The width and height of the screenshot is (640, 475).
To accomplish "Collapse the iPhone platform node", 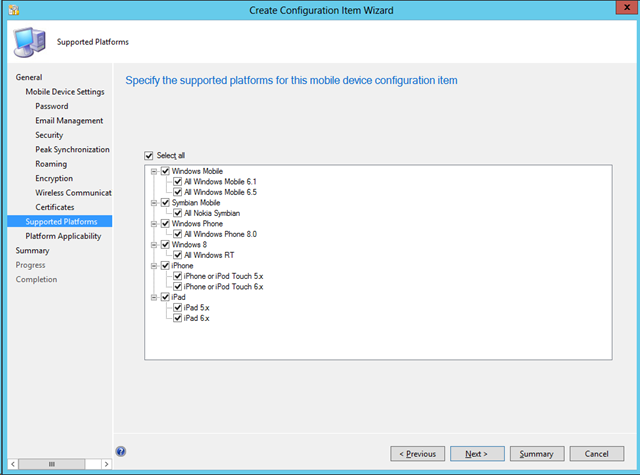I will tap(154, 266).
